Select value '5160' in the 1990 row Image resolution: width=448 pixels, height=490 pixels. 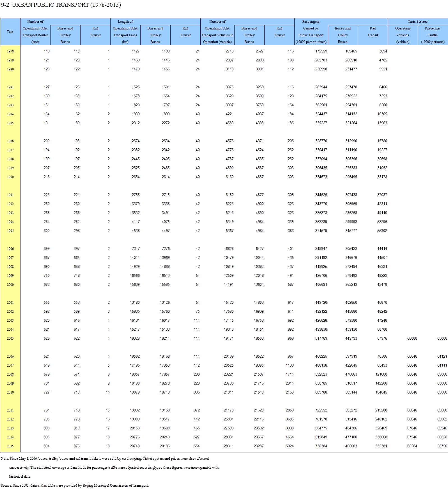coord(230,177)
